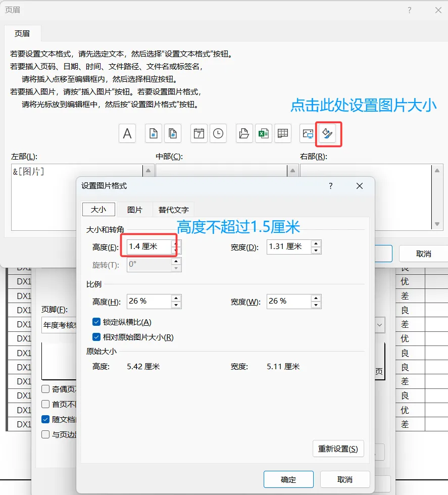Viewport: 448px width, 495px height.
Task: Increase 宽度(W) scale with up spinner
Action: coord(316,298)
